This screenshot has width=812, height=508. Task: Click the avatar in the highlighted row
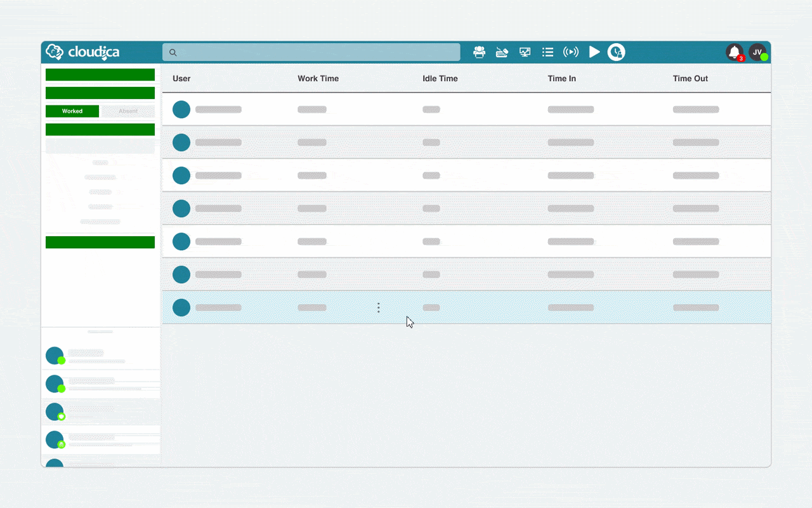(x=181, y=307)
